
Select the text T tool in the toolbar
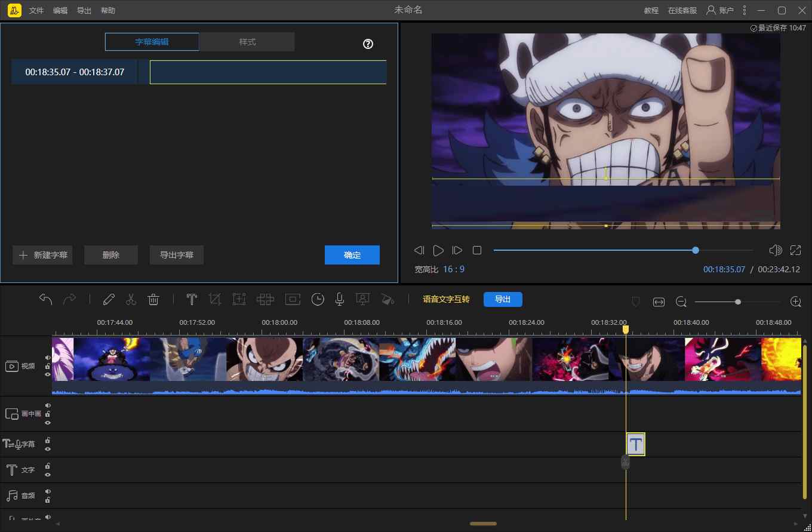tap(192, 299)
